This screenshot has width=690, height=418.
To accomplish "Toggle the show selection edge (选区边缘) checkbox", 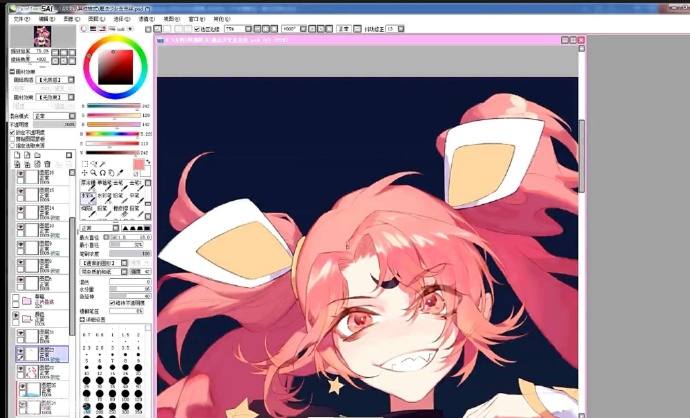I will [197, 29].
